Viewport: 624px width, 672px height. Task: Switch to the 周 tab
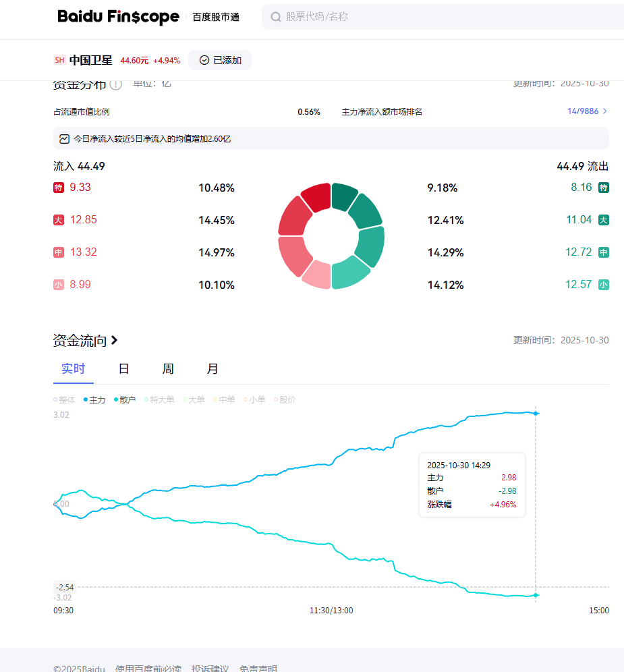(168, 369)
